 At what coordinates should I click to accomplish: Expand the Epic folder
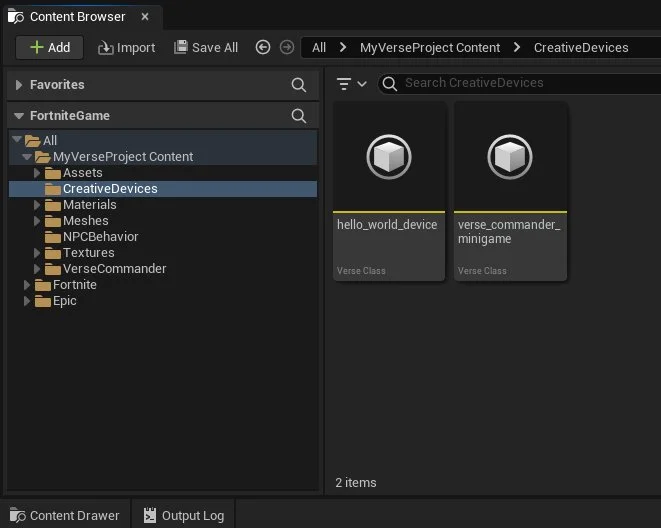point(27,301)
